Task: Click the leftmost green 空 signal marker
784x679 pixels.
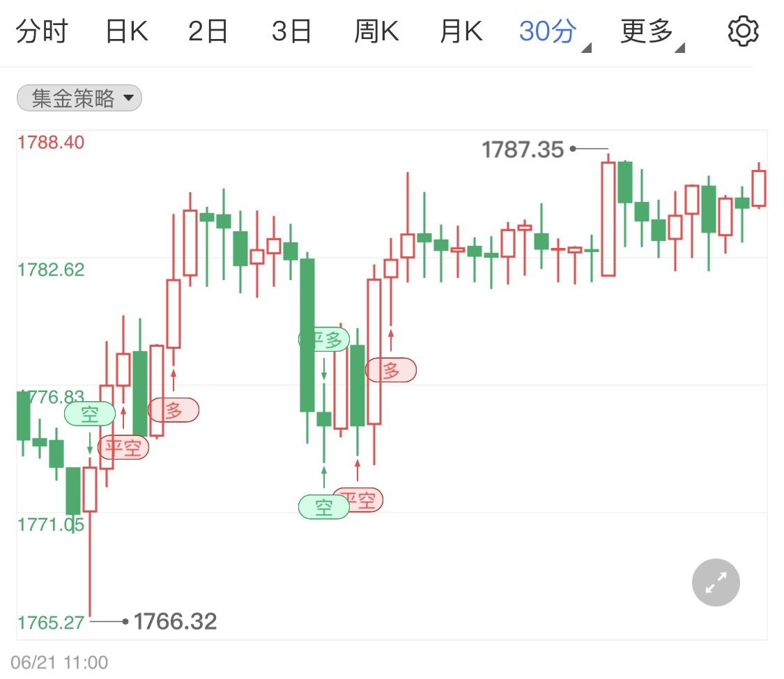Action: click(x=90, y=414)
